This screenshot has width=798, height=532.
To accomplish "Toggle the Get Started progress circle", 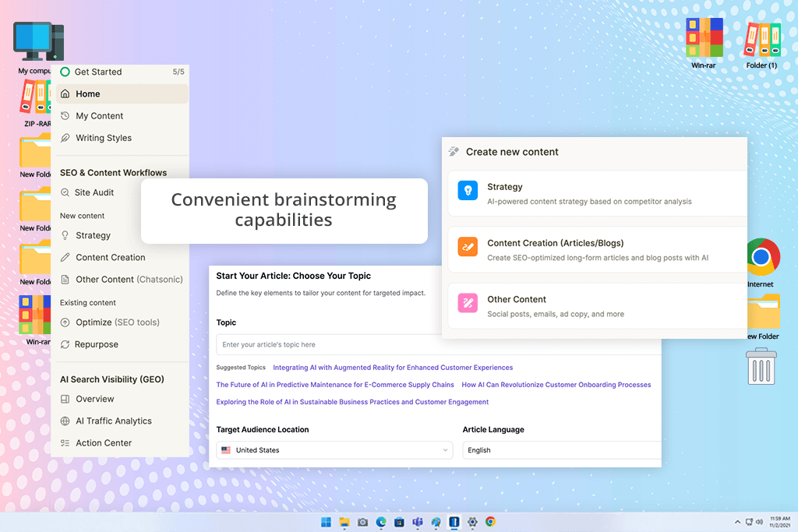I will coord(65,72).
